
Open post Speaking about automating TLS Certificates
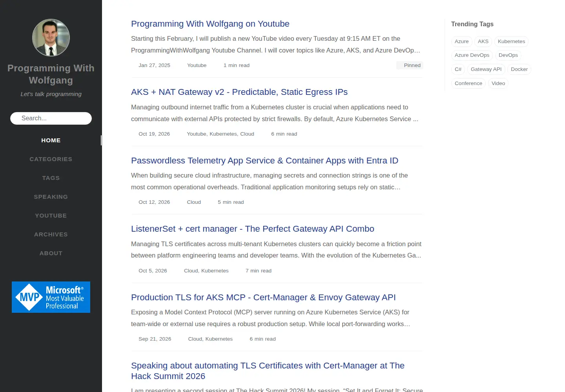point(268,371)
